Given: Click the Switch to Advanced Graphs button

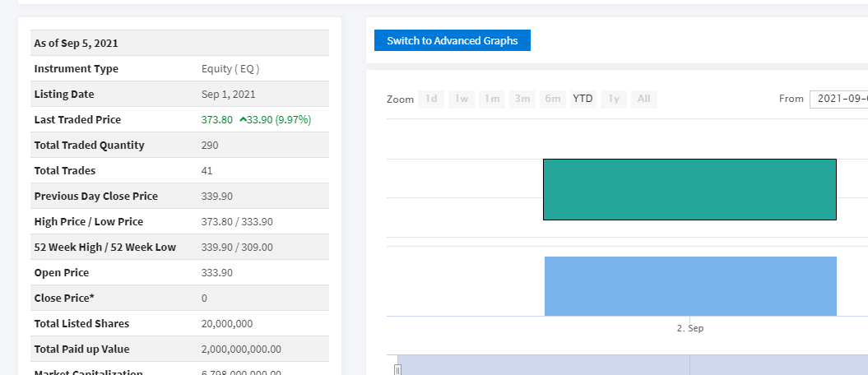Looking at the screenshot, I should point(452,40).
